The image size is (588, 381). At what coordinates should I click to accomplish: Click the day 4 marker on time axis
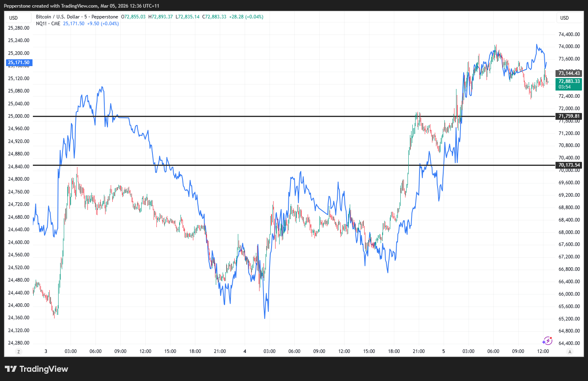coord(245,351)
